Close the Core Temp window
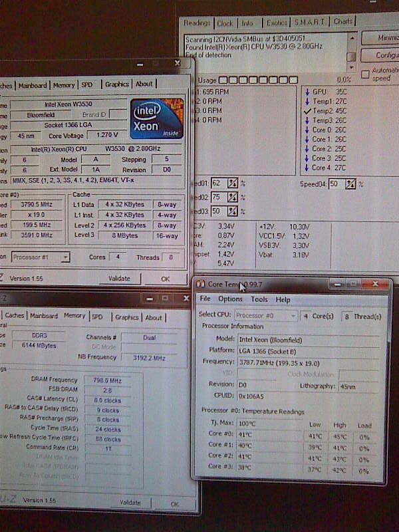 pyautogui.click(x=375, y=285)
